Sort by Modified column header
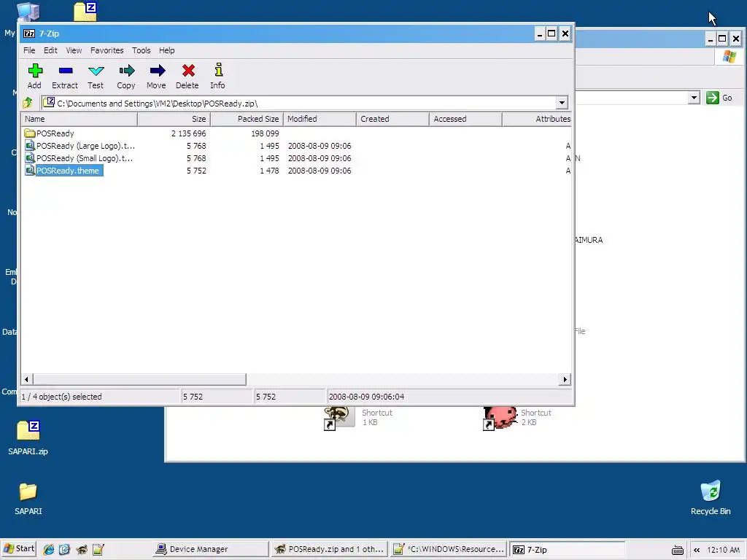Viewport: 747px width, 560px height. pyautogui.click(x=320, y=119)
